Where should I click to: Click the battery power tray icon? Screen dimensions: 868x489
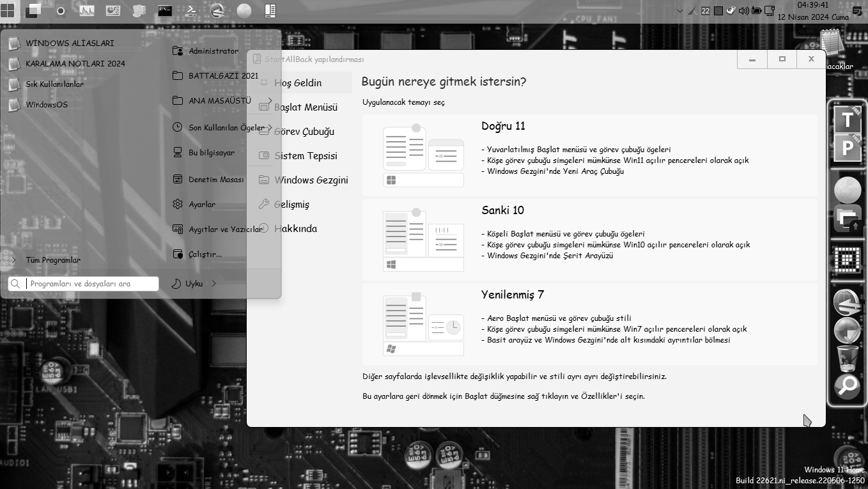coord(756,10)
